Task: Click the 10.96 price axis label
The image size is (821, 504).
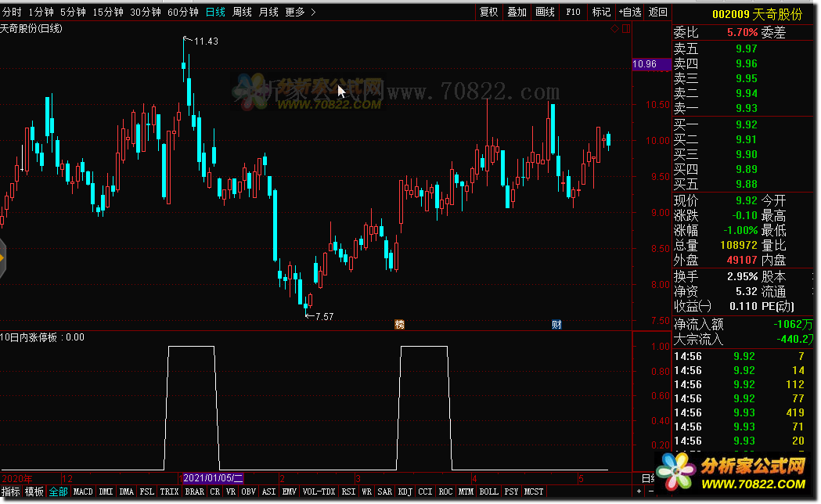Action: [651, 64]
